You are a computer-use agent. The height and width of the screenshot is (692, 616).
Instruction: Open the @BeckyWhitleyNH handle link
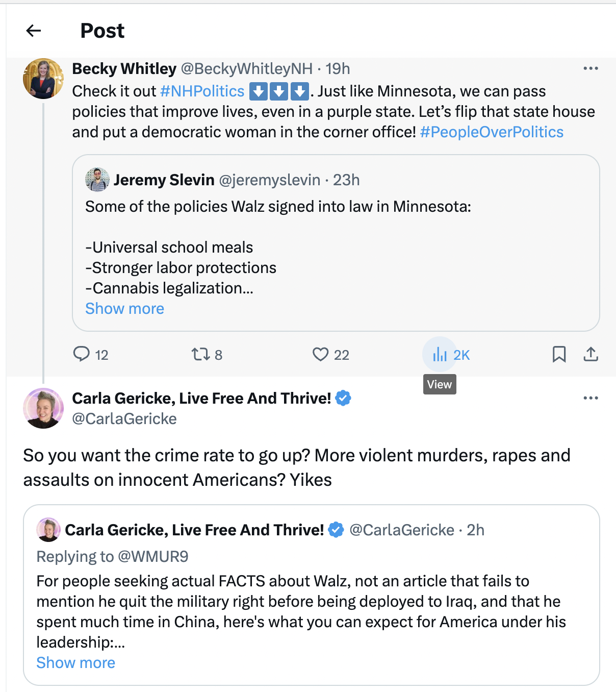click(247, 69)
